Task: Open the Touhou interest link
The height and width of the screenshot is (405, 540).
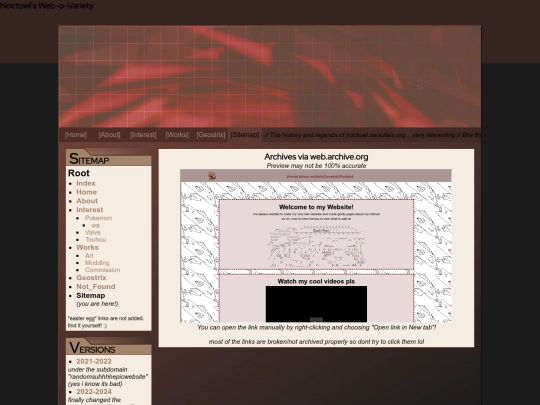Action: point(95,240)
